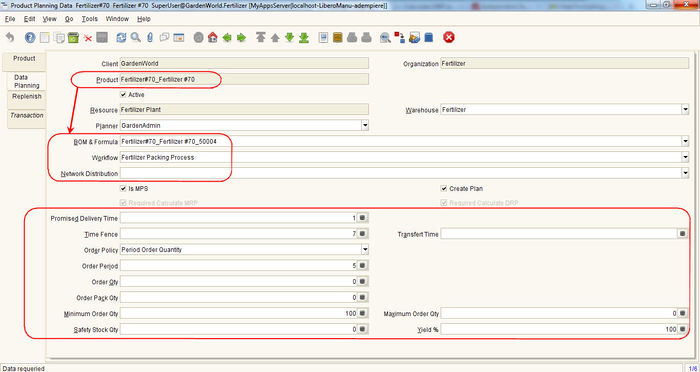The width and height of the screenshot is (700, 372).
Task: Toggle the Is MPS checkbox
Action: click(x=123, y=189)
